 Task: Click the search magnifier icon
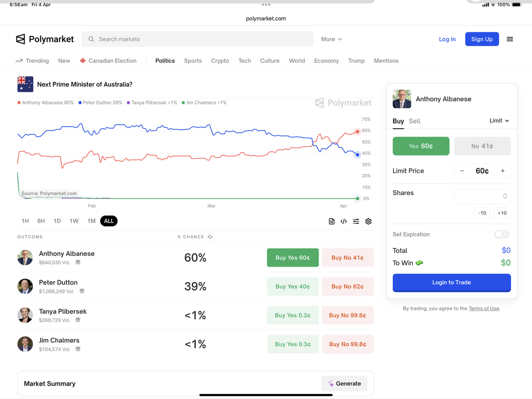(91, 39)
